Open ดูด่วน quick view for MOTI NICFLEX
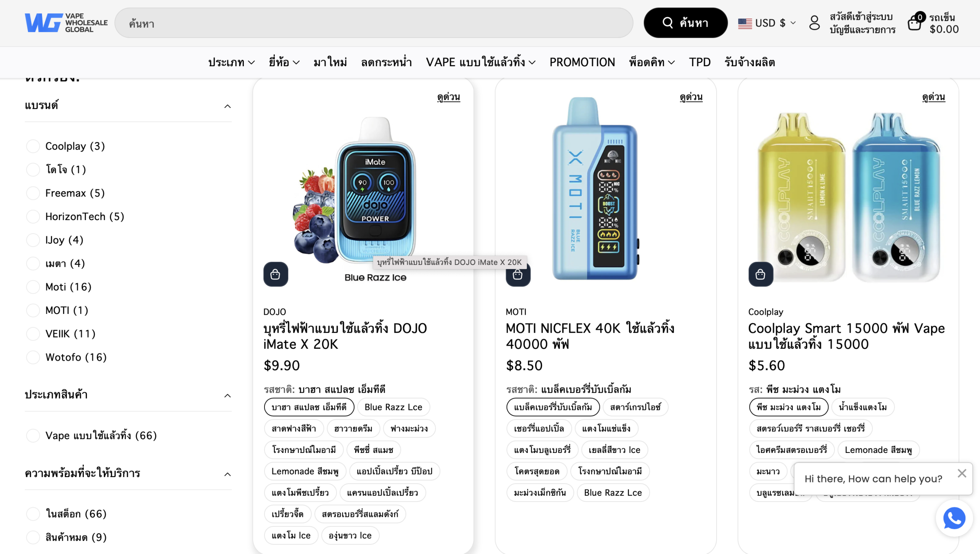Screen dimensions: 980x554 (x=691, y=97)
